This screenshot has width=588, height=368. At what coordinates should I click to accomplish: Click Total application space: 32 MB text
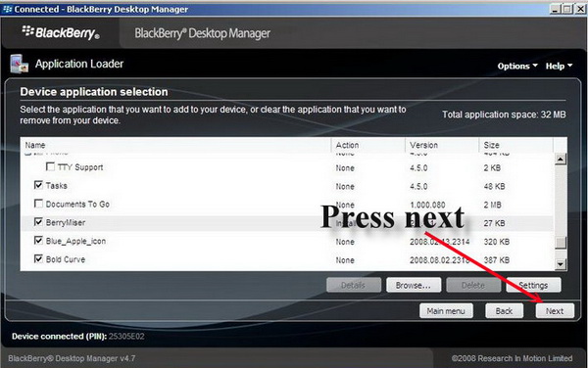click(x=504, y=115)
